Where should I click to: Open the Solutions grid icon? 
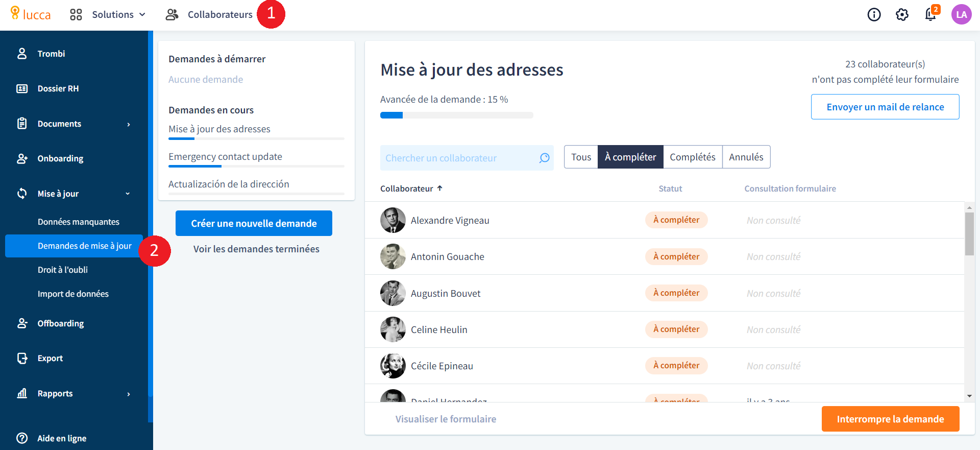click(x=76, y=14)
